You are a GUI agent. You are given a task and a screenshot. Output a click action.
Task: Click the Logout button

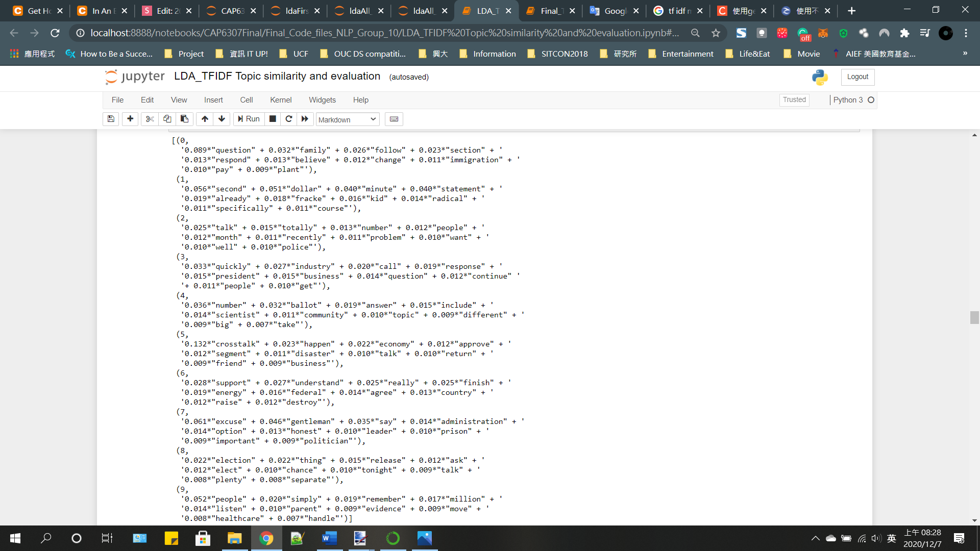click(857, 77)
